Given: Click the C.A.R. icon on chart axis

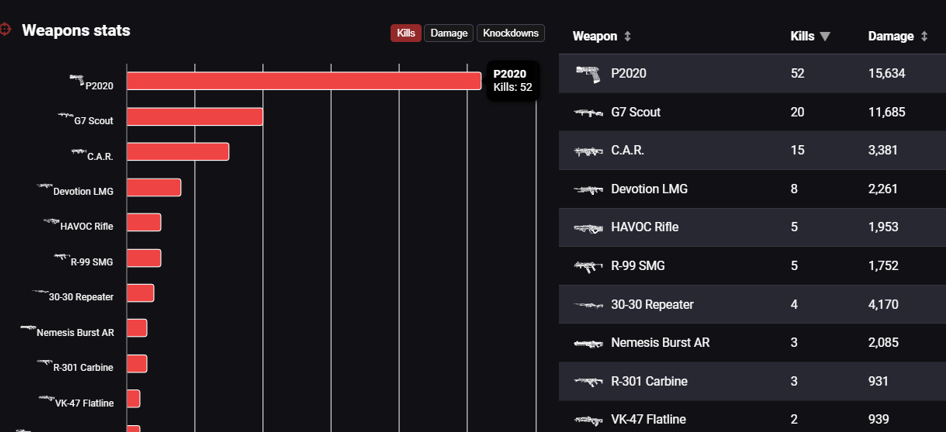Looking at the screenshot, I should tap(78, 151).
